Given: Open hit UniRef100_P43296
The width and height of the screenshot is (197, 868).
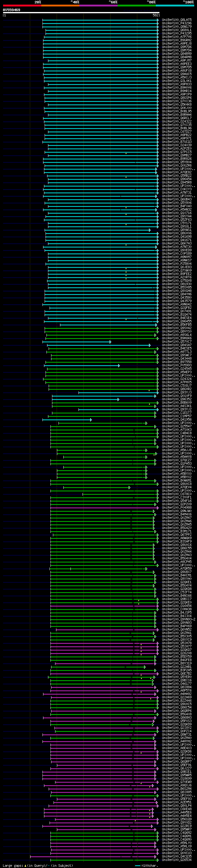Looking at the screenshot, I should point(177,24).
